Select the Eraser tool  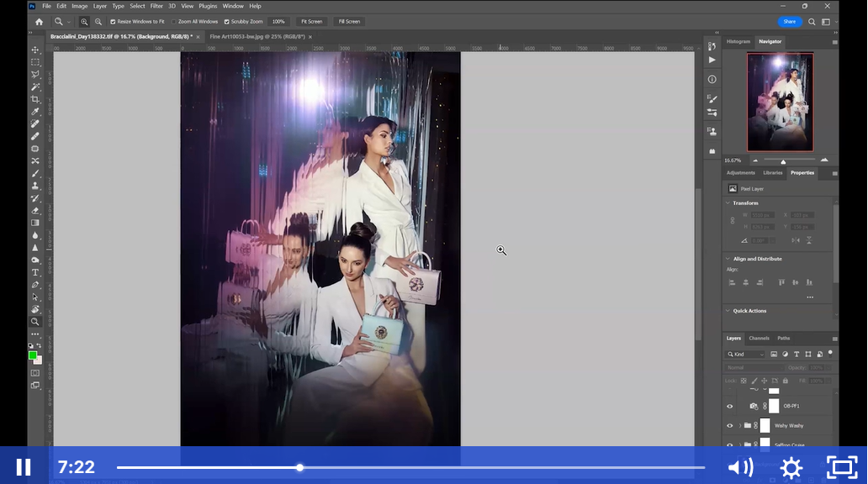(35, 210)
